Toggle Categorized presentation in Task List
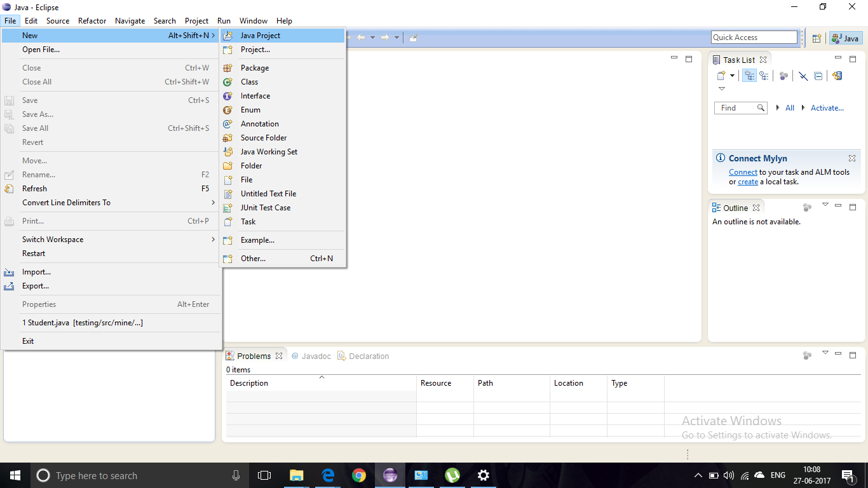Screen dimensions: 868x488 pyautogui.click(x=750, y=76)
